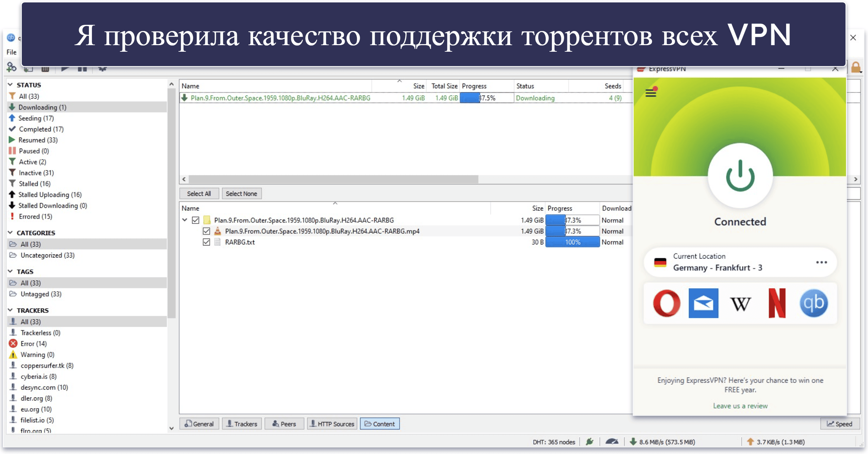Click the torrent's 37.5% progress bar
The width and height of the screenshot is (868, 454).
pos(486,98)
